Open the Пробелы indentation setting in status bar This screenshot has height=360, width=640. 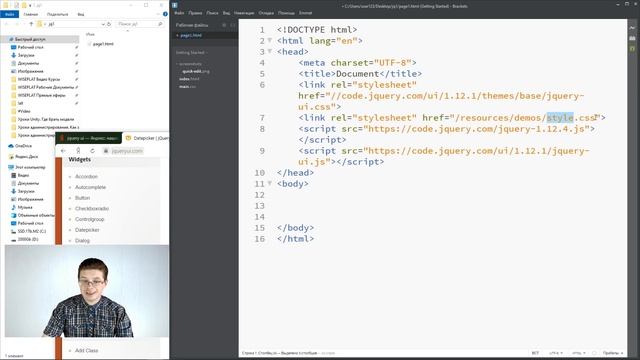[613, 353]
